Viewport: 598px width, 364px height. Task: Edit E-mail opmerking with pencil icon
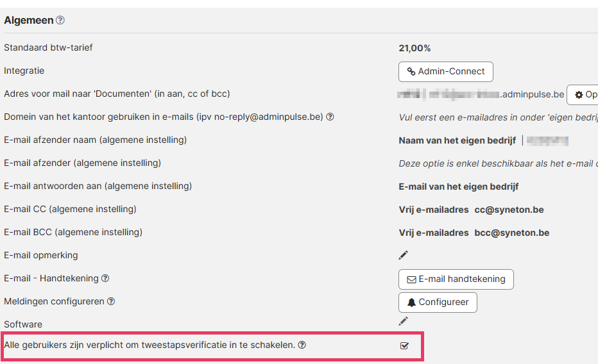pyautogui.click(x=403, y=255)
